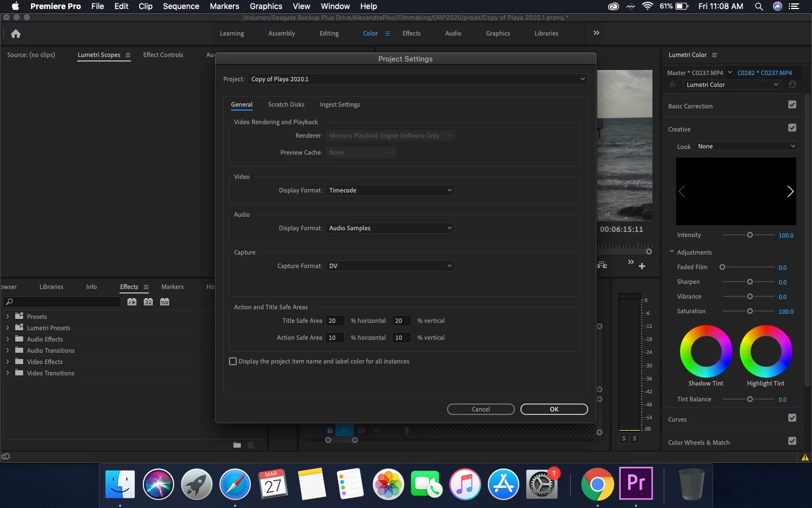Screen dimensions: 812x508
Task: Solo the right audio meter channel
Action: pyautogui.click(x=634, y=439)
